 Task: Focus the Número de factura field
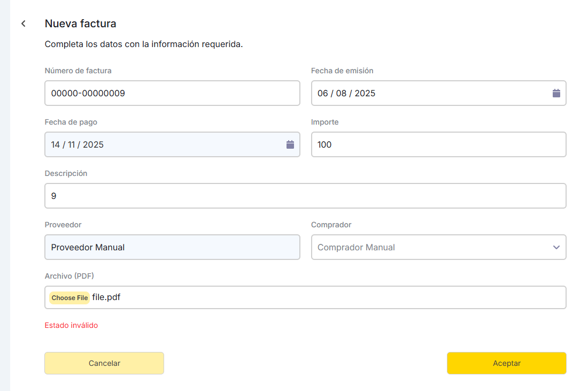tap(172, 93)
